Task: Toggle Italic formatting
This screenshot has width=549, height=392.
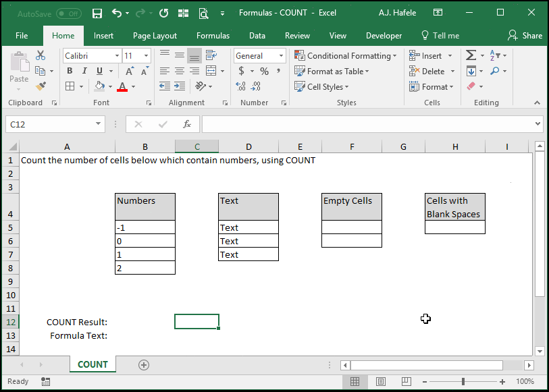Action: pos(84,71)
